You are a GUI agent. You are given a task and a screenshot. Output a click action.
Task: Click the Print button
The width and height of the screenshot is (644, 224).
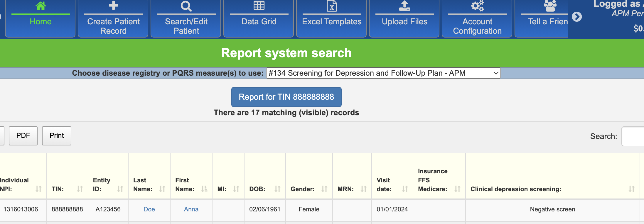tap(57, 136)
